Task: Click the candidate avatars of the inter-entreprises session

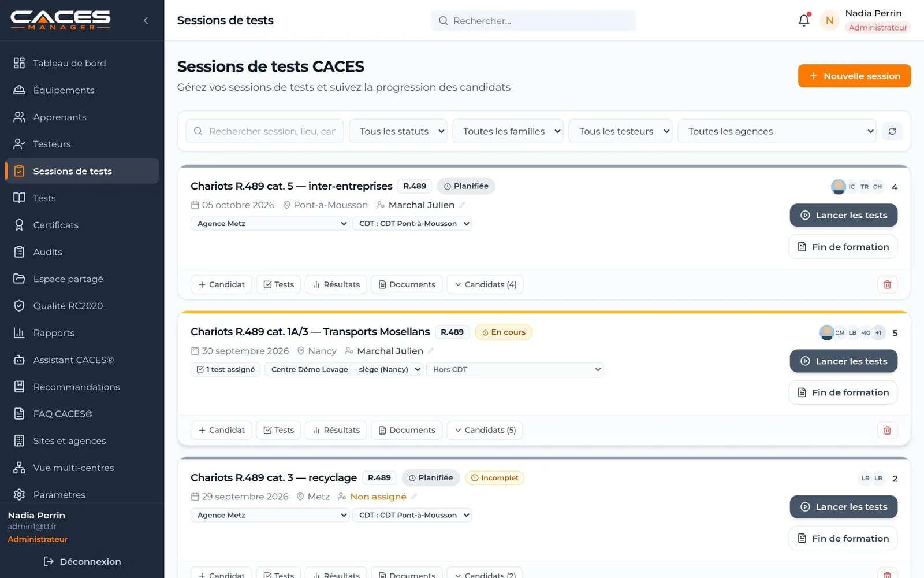Action: pyautogui.click(x=857, y=187)
